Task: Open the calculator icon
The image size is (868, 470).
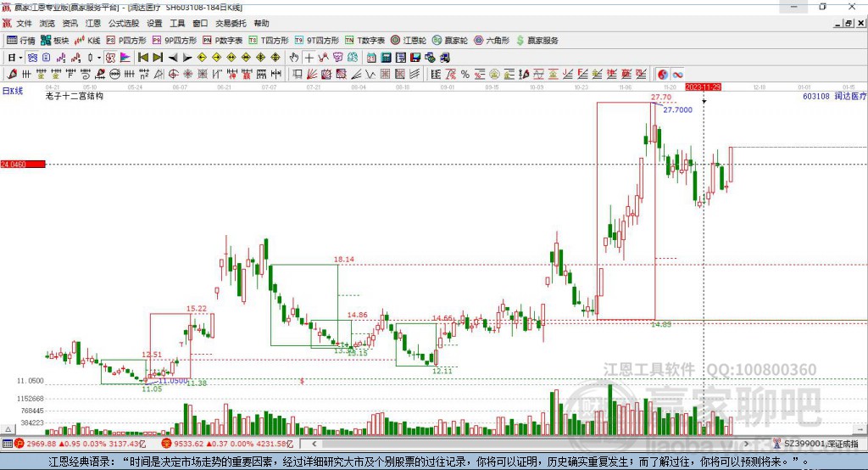Action: coord(386,58)
